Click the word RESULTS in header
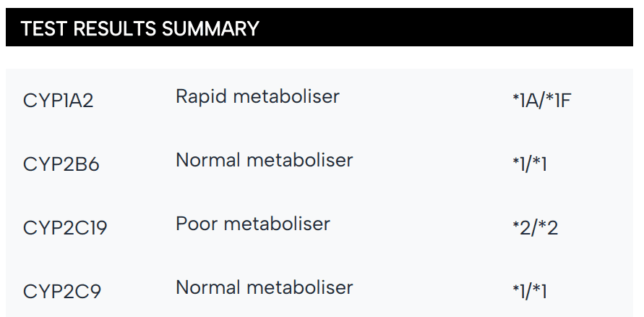 pyautogui.click(x=115, y=29)
